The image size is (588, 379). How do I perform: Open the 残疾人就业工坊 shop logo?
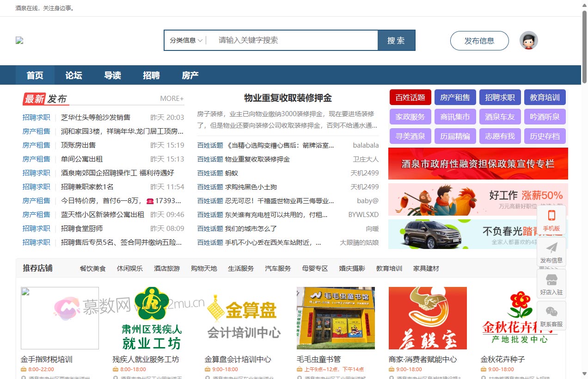tap(151, 318)
